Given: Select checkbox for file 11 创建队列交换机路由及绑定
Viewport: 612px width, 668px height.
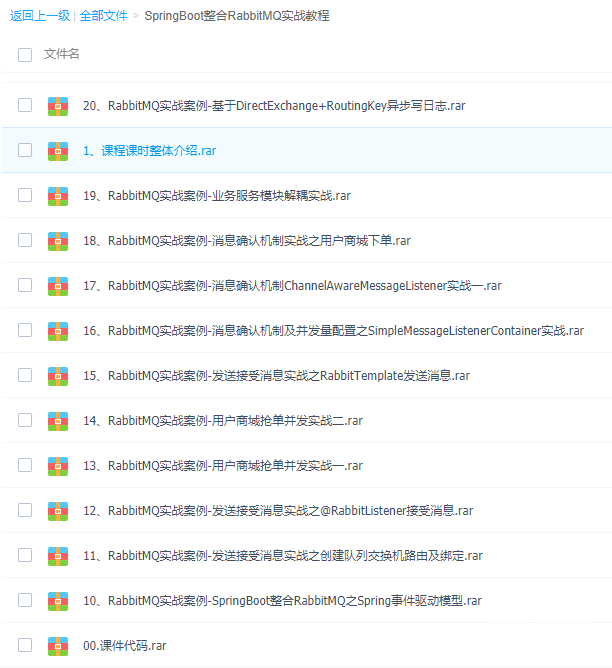Looking at the screenshot, I should pyautogui.click(x=25, y=555).
